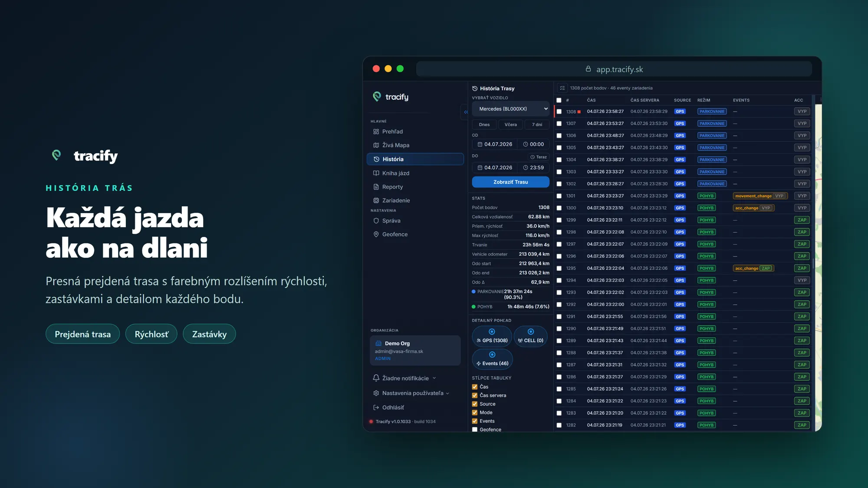
Task: Click the tracify logo in the sidebar
Action: pos(391,97)
